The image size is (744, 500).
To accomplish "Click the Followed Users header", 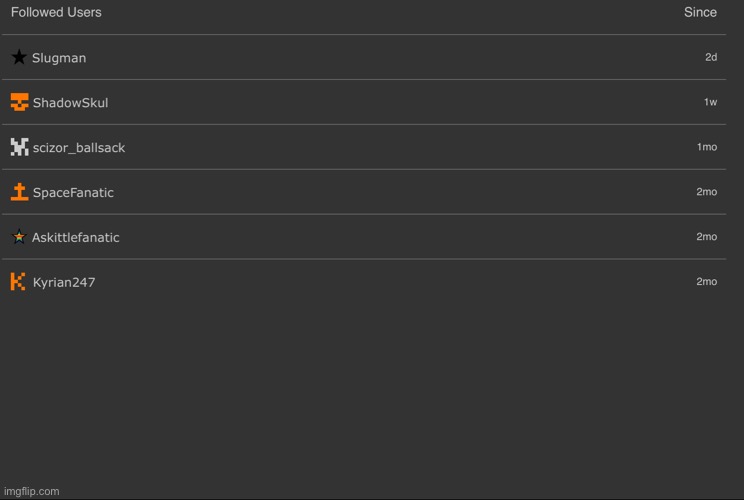I will (x=56, y=12).
